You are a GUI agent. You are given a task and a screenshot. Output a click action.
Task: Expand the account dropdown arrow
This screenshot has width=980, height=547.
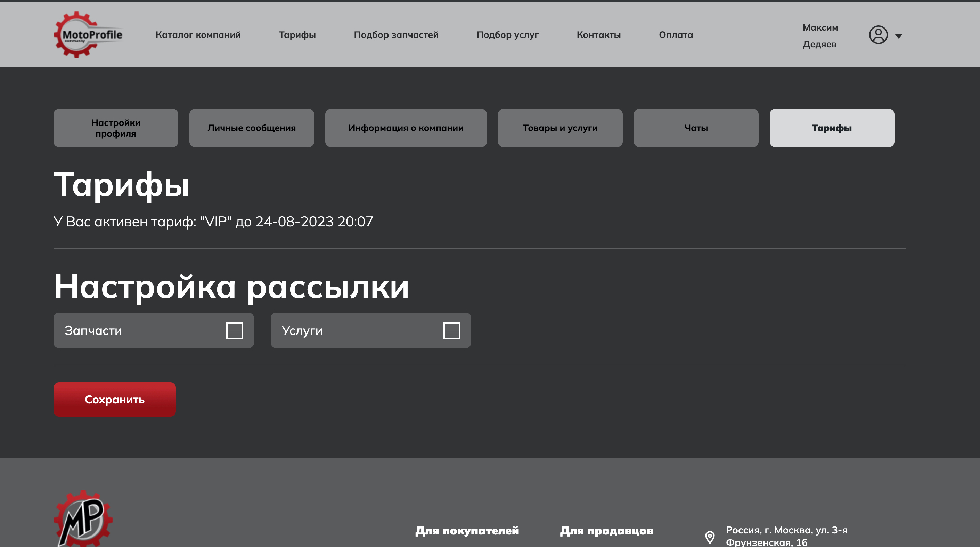pos(898,36)
